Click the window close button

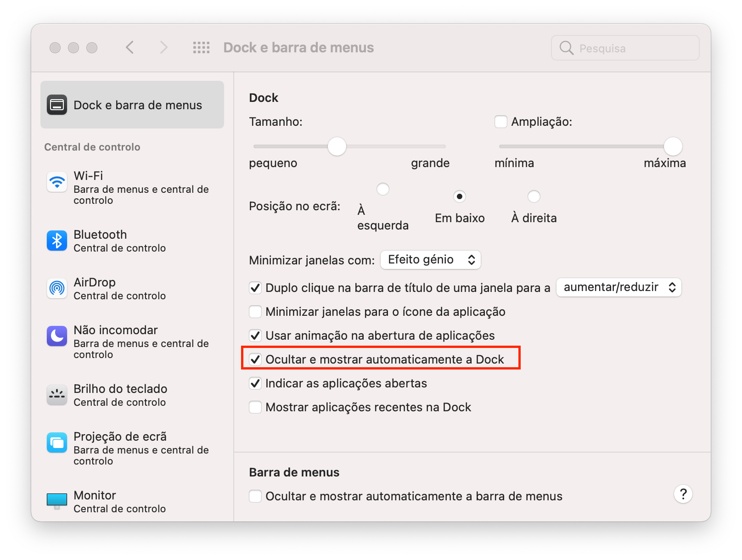point(55,48)
